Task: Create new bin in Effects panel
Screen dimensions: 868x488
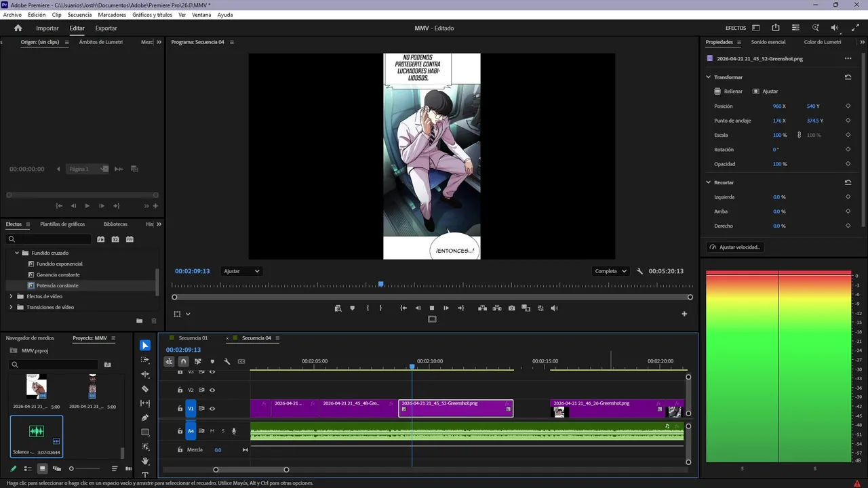Action: [140, 321]
